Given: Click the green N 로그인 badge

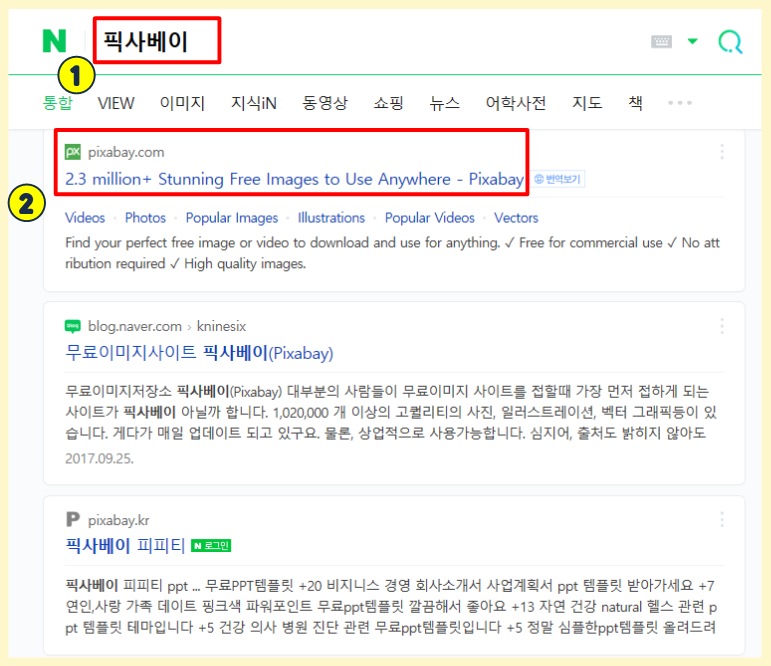Looking at the screenshot, I should 211,545.
